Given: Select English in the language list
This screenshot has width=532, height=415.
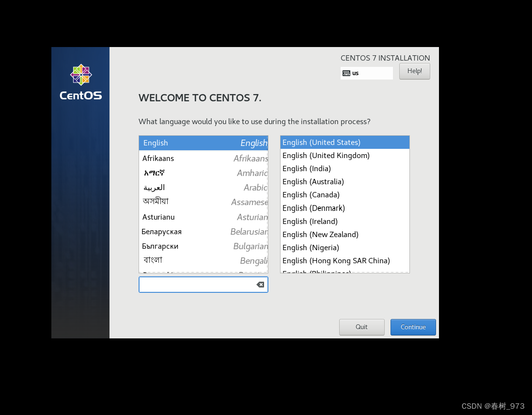Looking at the screenshot, I should pos(203,143).
